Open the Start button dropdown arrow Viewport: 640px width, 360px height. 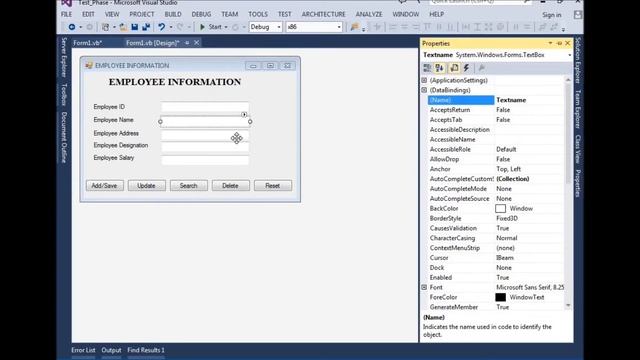click(x=226, y=27)
